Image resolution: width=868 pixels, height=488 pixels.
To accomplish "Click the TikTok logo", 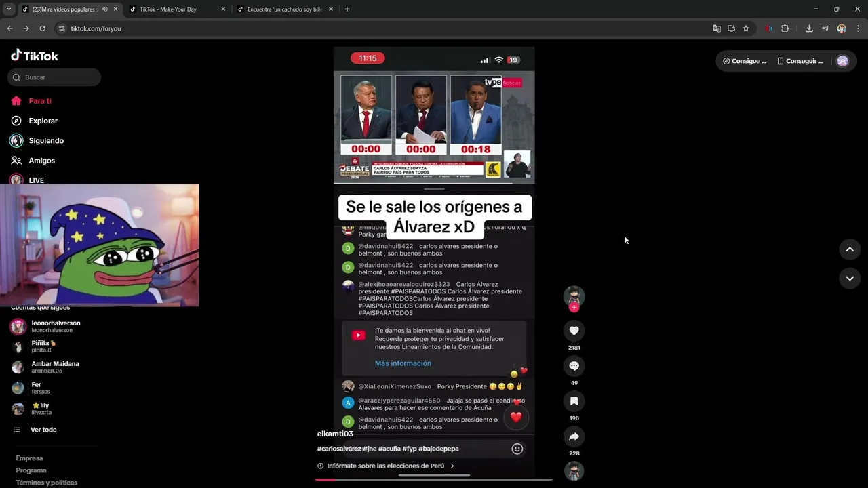I will pos(35,56).
